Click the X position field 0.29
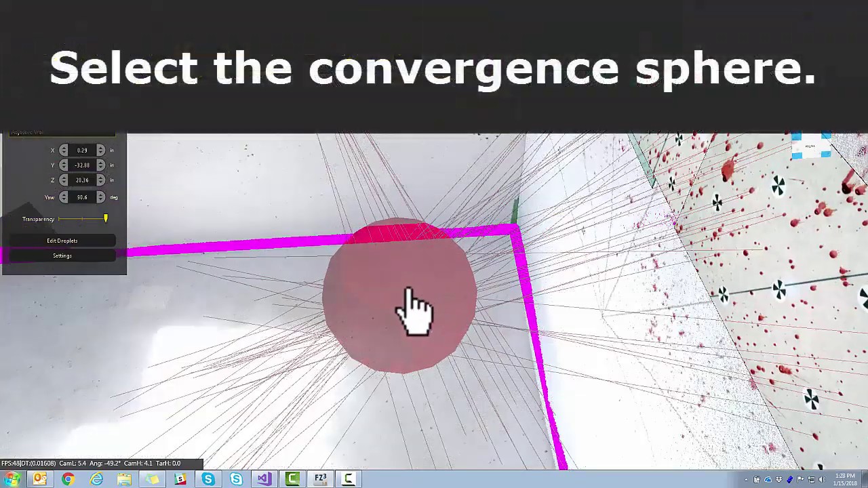This screenshot has height=488, width=868. coord(82,150)
